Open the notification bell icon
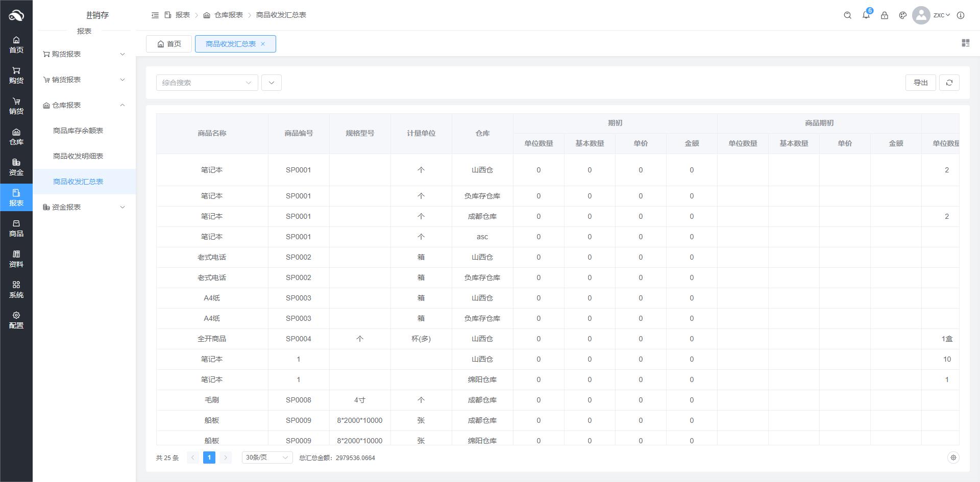Screen dimensions: 980x482 (866, 15)
